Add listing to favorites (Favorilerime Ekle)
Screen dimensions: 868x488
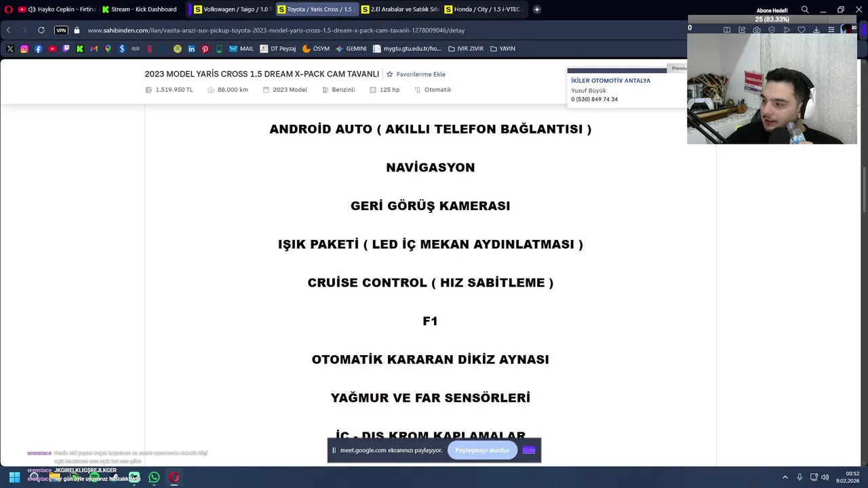[x=416, y=74]
